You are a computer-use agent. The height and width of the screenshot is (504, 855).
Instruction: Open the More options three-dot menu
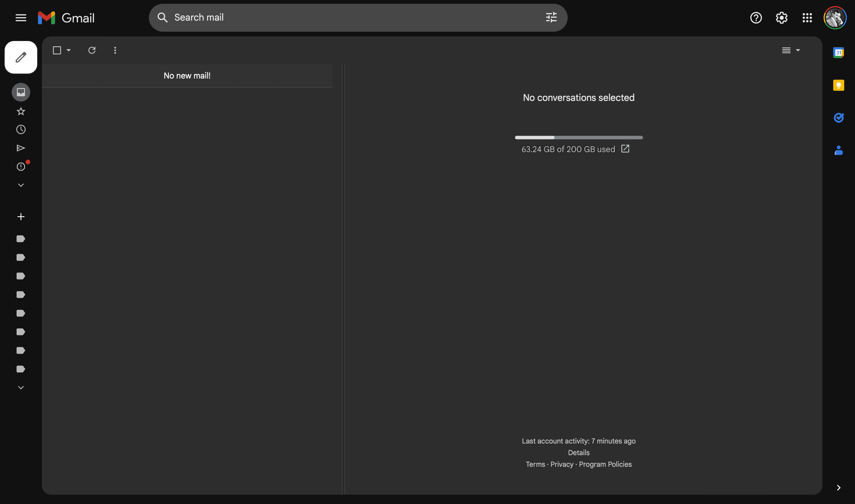pyautogui.click(x=115, y=50)
